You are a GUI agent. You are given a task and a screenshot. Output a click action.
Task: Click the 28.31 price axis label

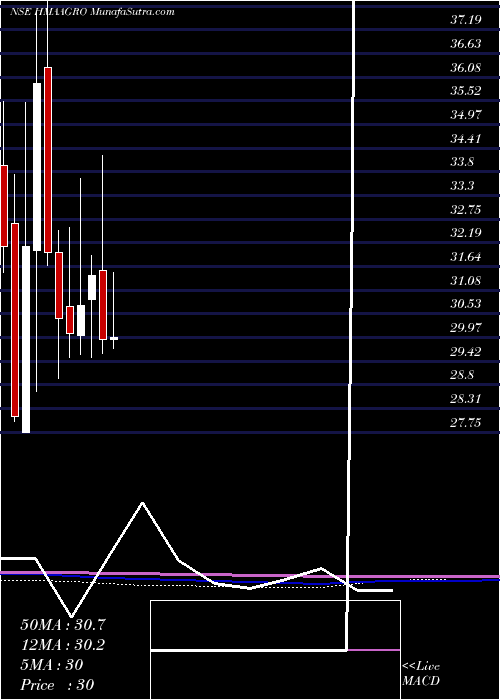(x=466, y=399)
